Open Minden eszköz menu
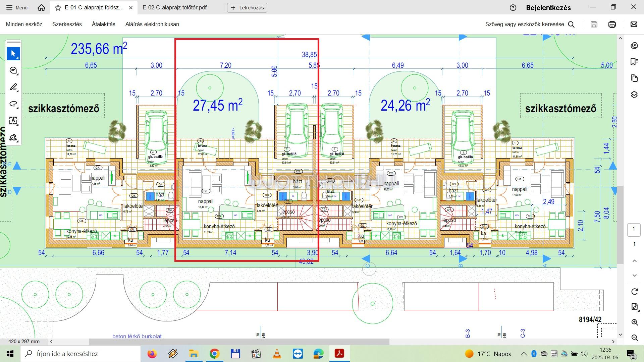The width and height of the screenshot is (644, 362). [x=24, y=24]
